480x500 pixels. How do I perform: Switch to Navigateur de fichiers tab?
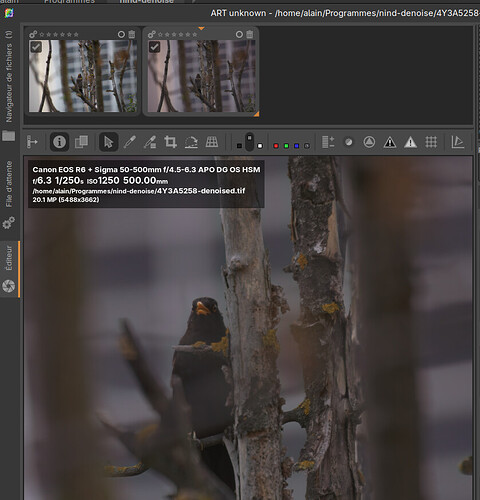[x=9, y=77]
